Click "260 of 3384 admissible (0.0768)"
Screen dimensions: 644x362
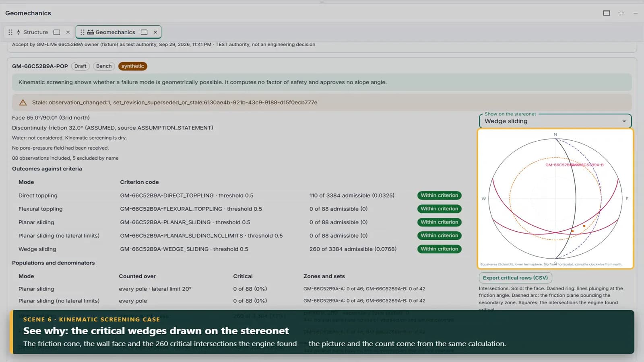353,249
